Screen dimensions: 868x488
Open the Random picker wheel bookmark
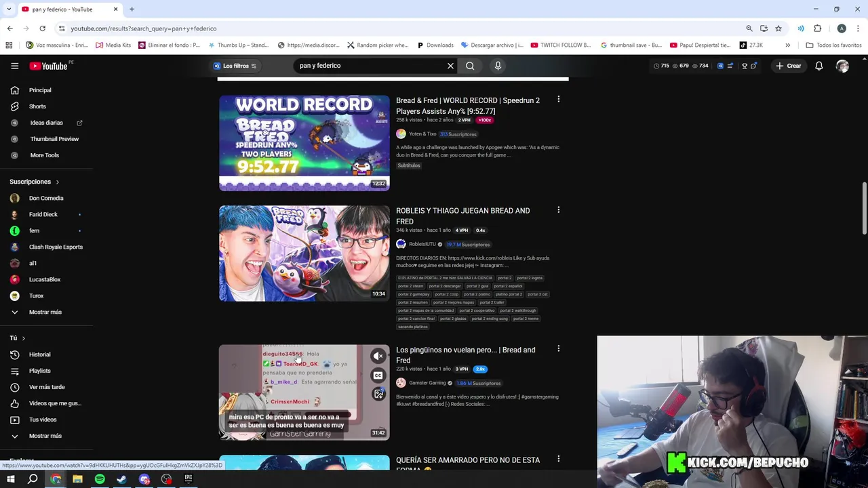pos(378,45)
